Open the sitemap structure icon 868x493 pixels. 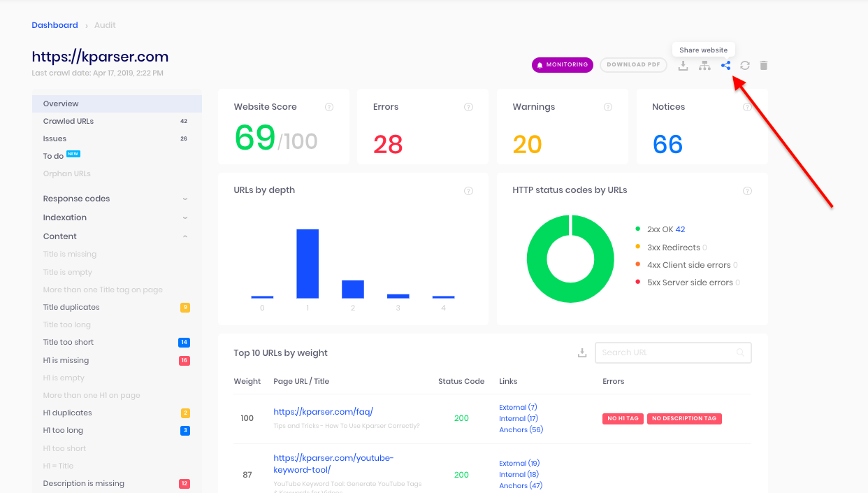705,65
